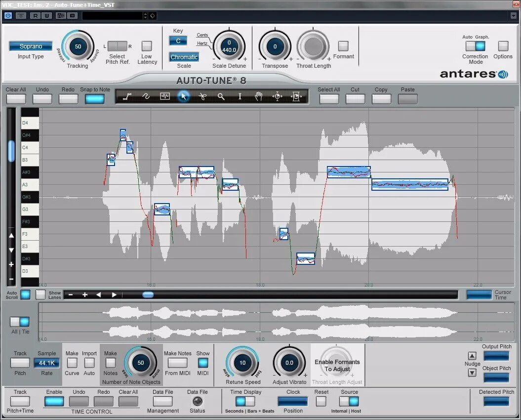The image size is (521, 420).
Task: Click the Clock Position display field
Action: click(x=293, y=401)
